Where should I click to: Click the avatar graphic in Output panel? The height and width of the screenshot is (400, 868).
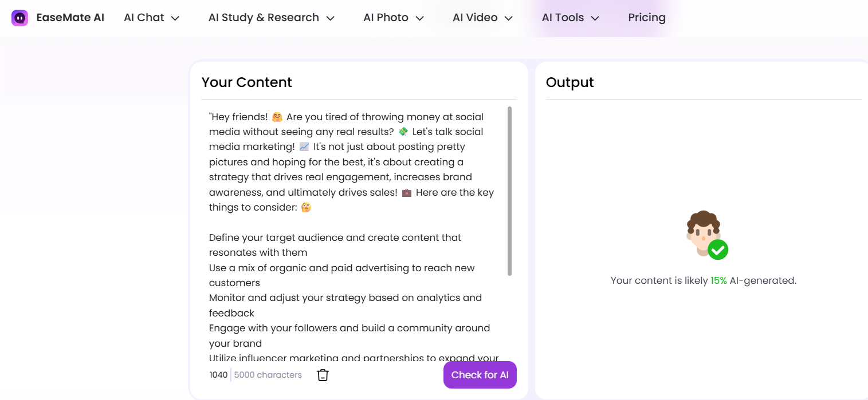(x=704, y=232)
